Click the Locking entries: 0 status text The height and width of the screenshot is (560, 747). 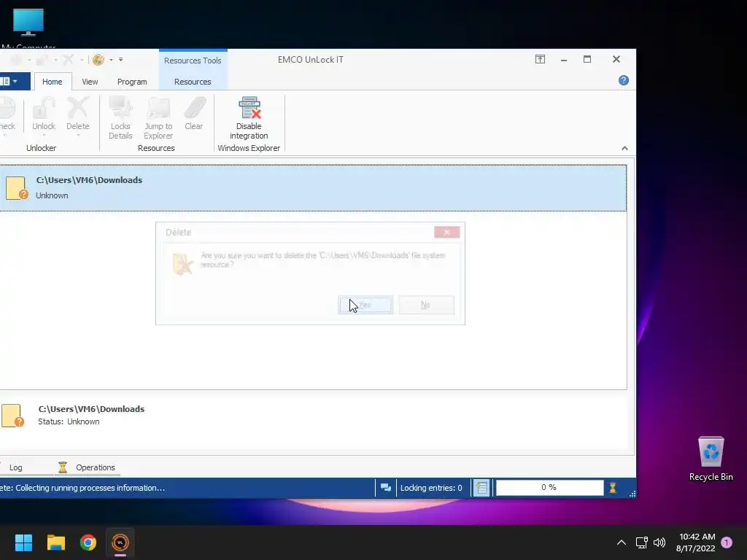[431, 488]
